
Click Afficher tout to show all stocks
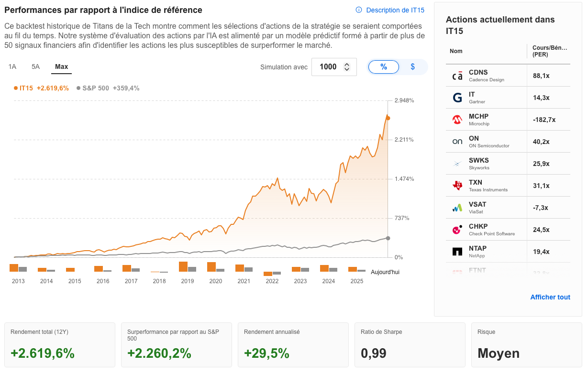tap(550, 297)
